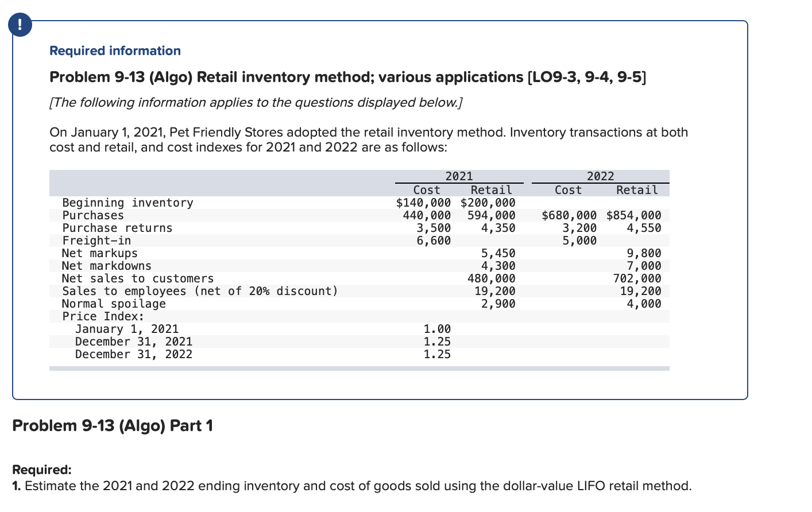Select the Problem 9-13 (Algo) Part 1 heading
812x512 pixels.
pyautogui.click(x=113, y=425)
